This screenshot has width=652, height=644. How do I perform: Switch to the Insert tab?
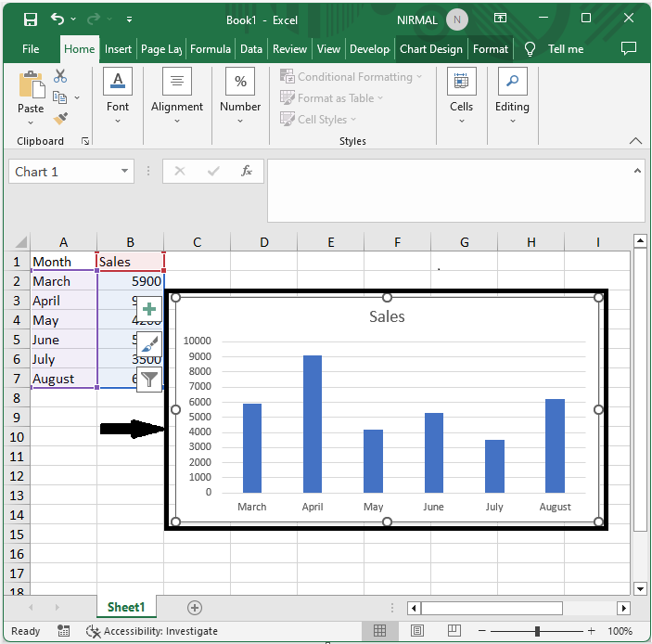point(118,49)
